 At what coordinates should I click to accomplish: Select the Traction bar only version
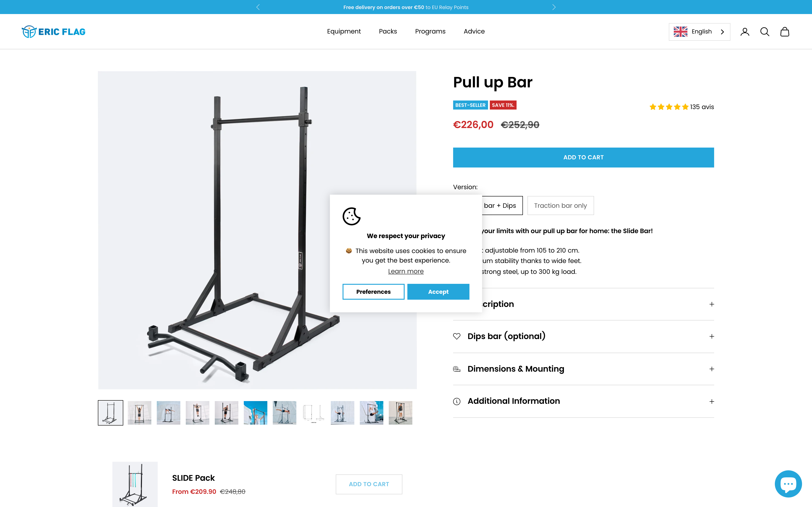coord(560,205)
